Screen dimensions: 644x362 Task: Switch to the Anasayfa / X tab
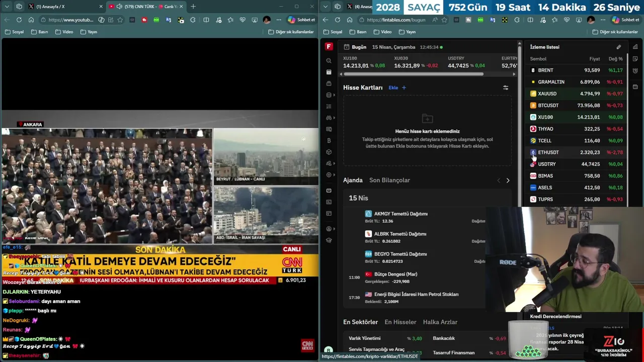pyautogui.click(x=64, y=7)
